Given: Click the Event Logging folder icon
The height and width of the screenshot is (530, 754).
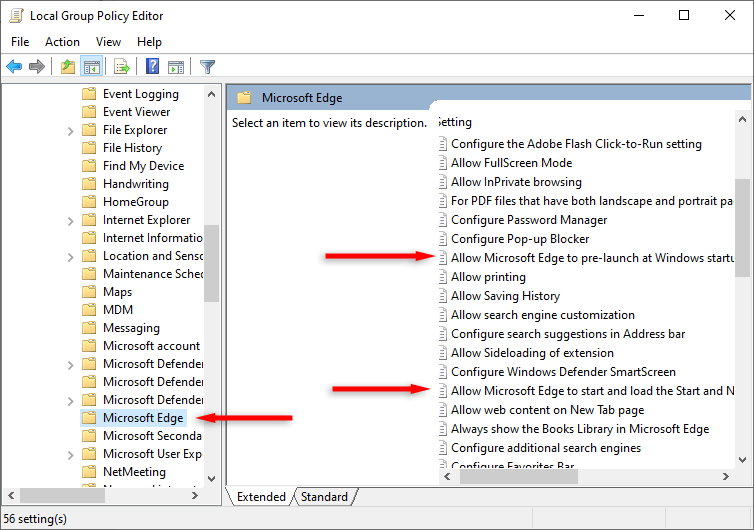Looking at the screenshot, I should point(89,94).
